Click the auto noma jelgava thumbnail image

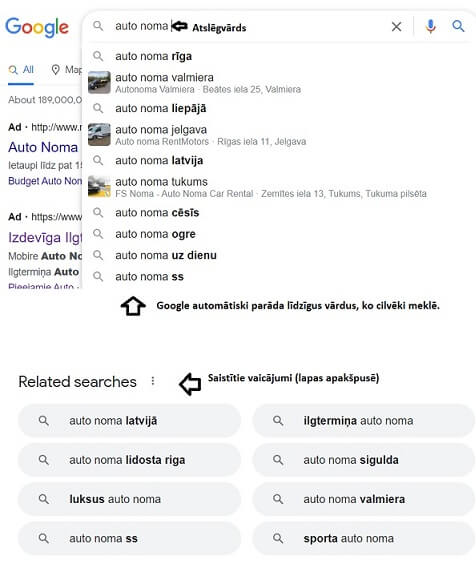[99, 135]
